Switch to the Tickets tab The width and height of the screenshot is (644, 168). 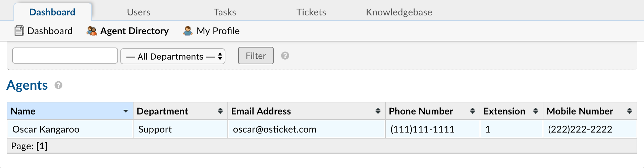tap(311, 12)
